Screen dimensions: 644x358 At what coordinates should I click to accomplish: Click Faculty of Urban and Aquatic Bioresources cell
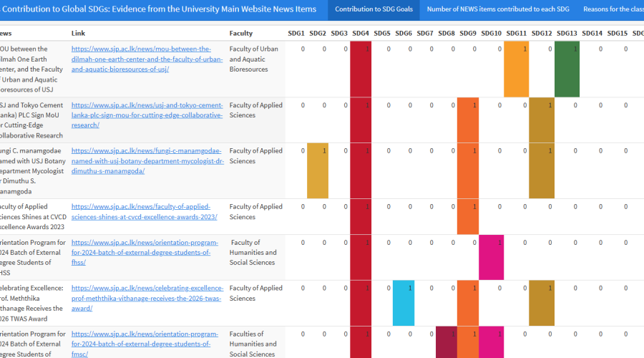254,59
